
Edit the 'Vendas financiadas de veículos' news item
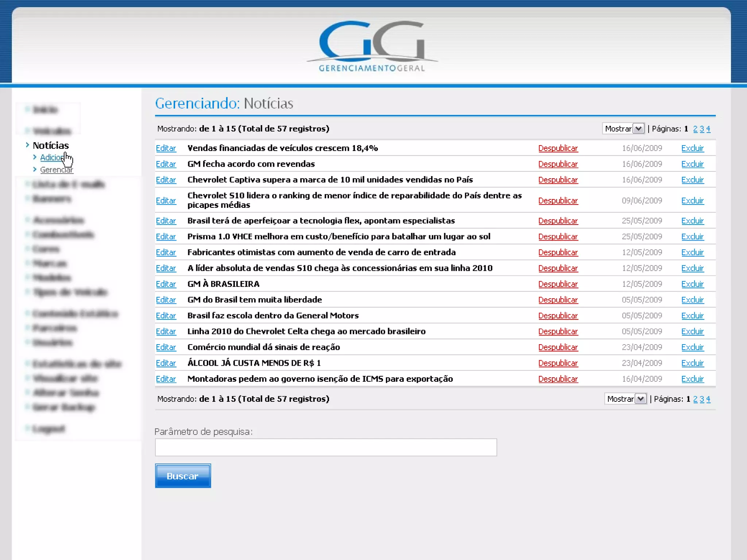[166, 148]
